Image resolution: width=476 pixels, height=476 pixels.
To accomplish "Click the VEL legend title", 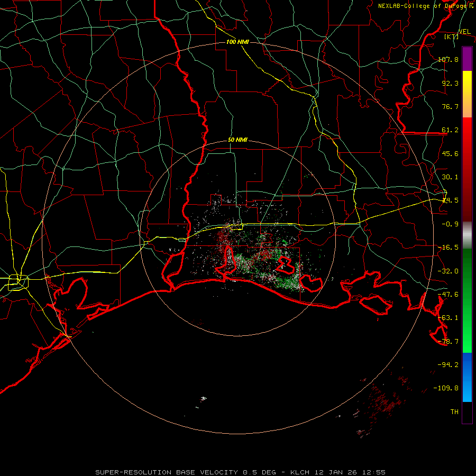I will [464, 32].
